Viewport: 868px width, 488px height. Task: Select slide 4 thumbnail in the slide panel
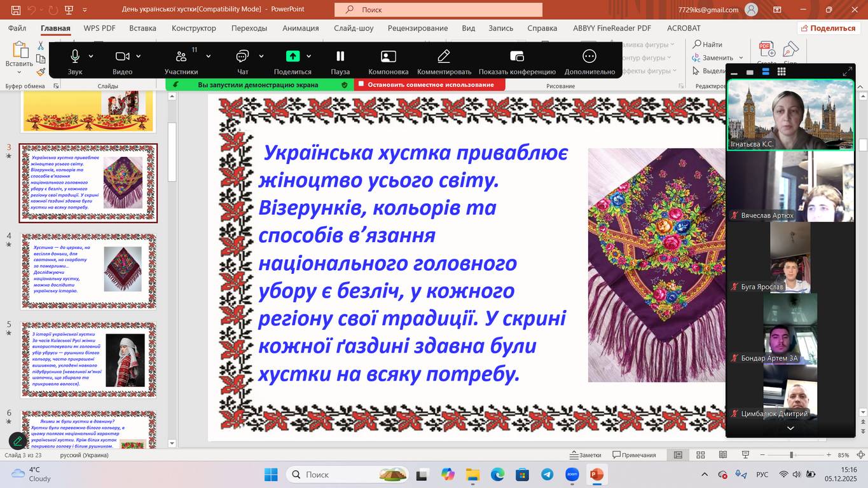(x=88, y=271)
